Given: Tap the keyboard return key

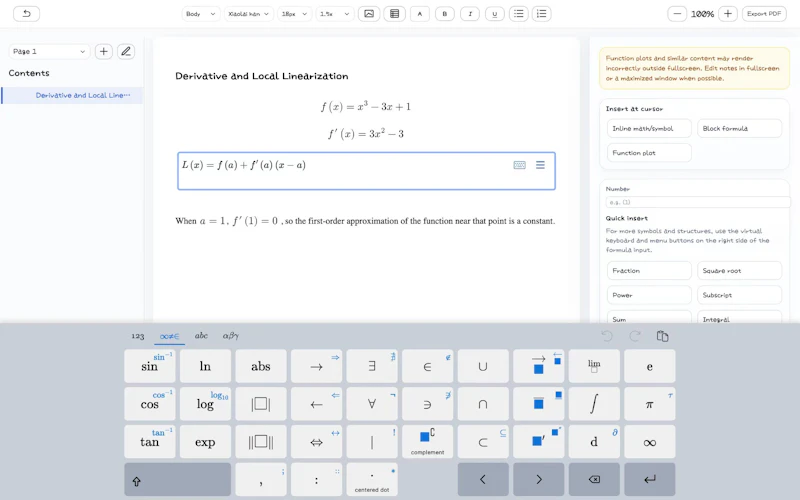Looking at the screenshot, I should (650, 480).
